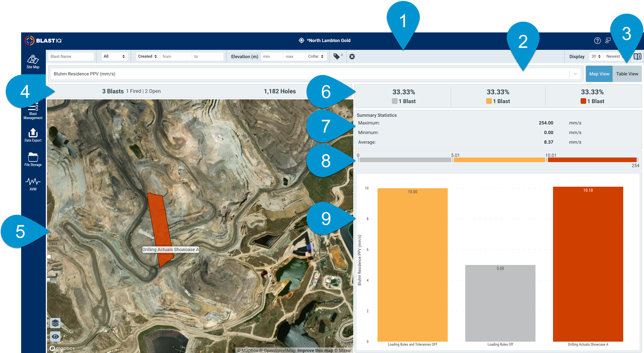This screenshot has width=644, height=353.
Task: Open the Data Export section
Action: click(33, 135)
